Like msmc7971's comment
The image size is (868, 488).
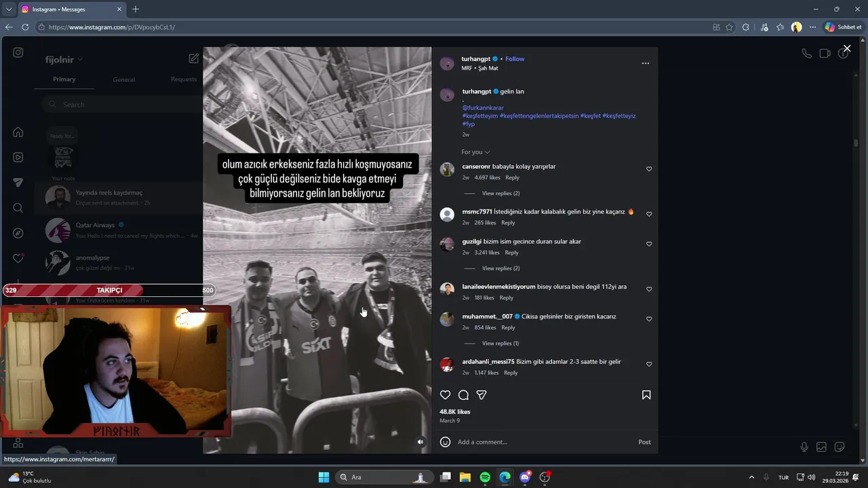(x=649, y=214)
